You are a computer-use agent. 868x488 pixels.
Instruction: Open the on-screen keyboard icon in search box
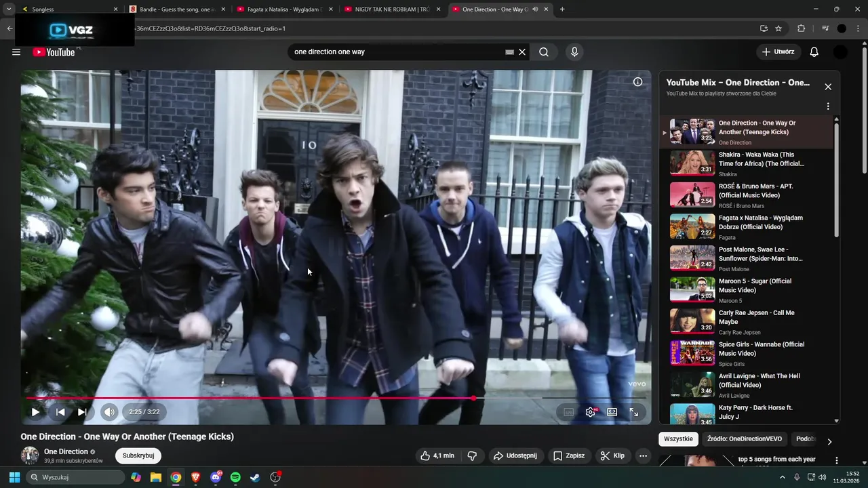[x=510, y=52]
